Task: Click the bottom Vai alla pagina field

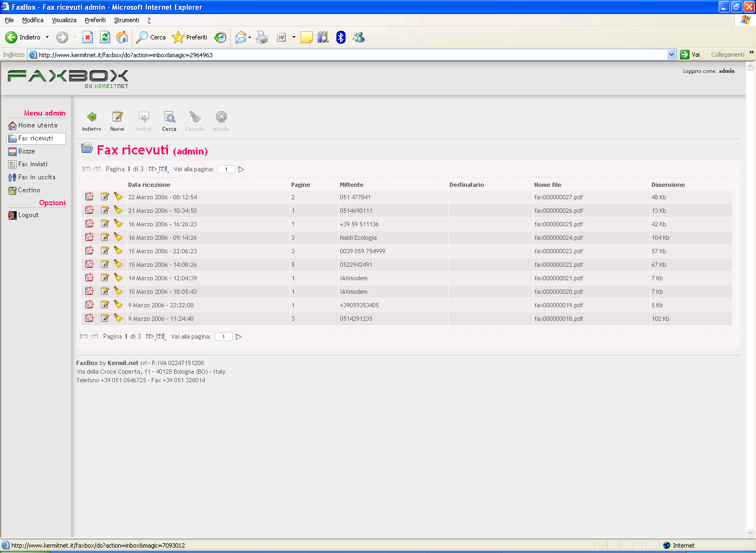Action: click(x=224, y=336)
